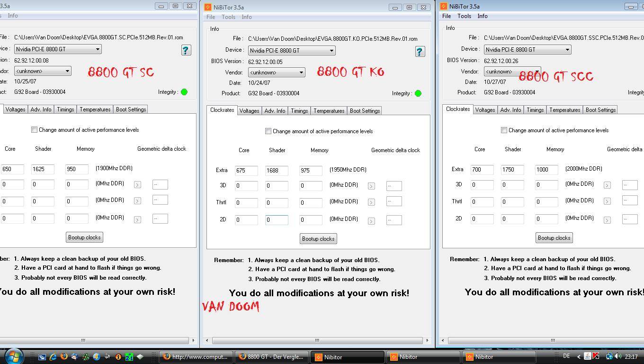Open the Tools menu in SSC window
The image size is (644, 364).
[x=464, y=16]
